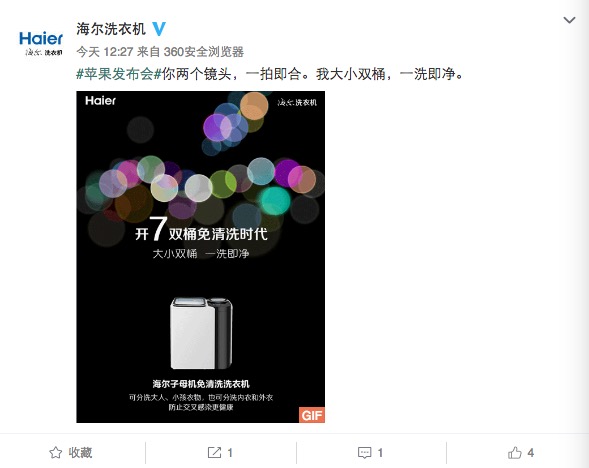Like the post with thumbs-up icon

(515, 453)
